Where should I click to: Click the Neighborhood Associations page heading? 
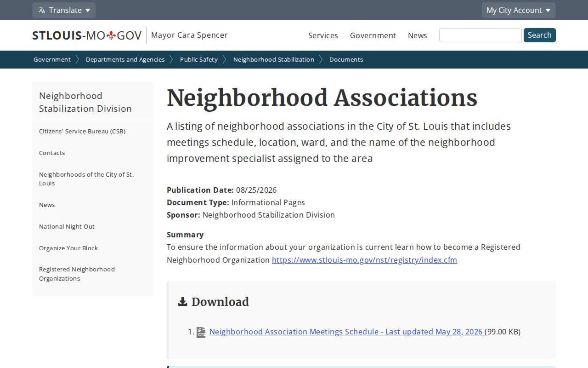click(x=322, y=98)
